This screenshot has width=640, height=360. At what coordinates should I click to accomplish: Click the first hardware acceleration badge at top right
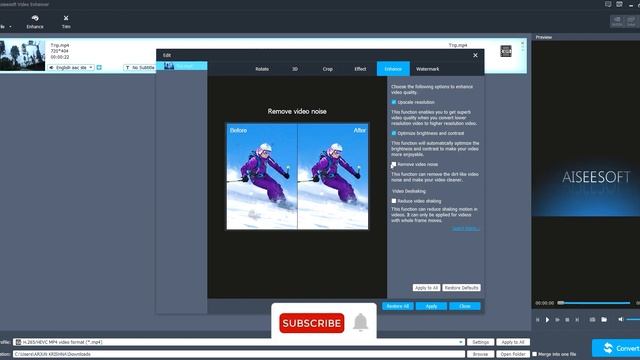617,21
